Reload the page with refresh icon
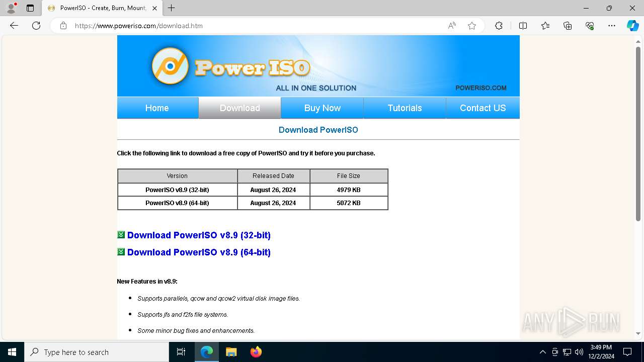Screen dimensions: 644x362 pos(36,26)
